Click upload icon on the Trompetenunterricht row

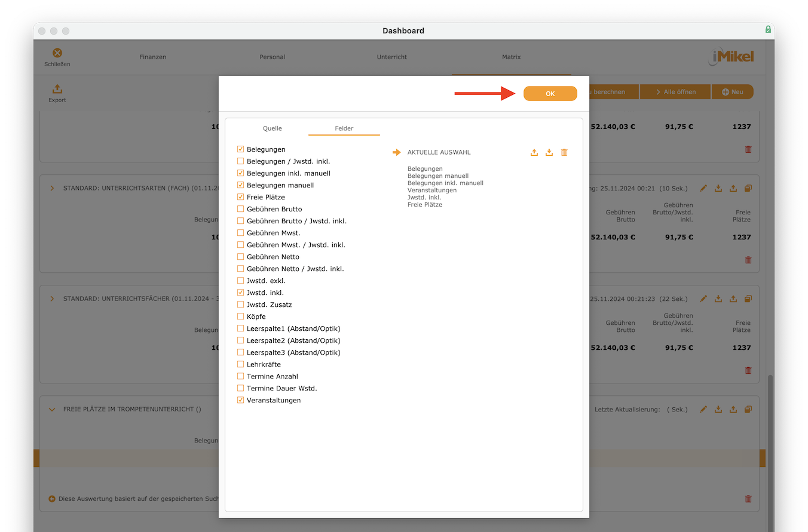point(733,409)
